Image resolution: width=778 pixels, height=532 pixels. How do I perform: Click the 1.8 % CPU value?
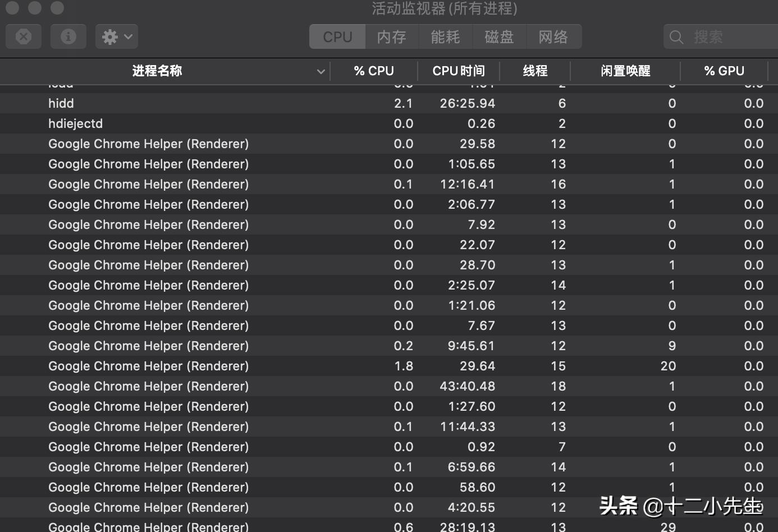tap(404, 366)
